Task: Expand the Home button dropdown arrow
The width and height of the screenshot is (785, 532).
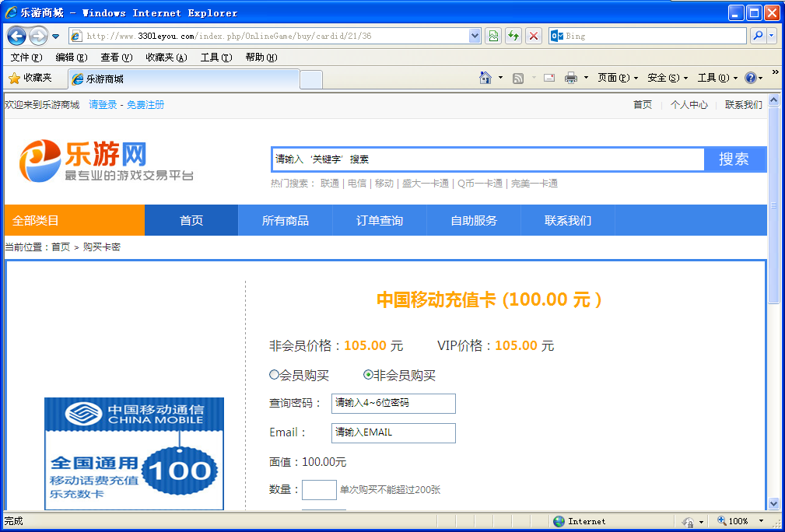Action: tap(500, 78)
